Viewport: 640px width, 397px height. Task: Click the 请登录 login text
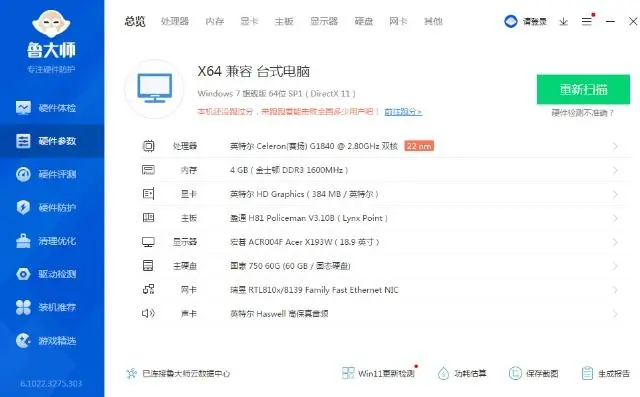click(x=534, y=22)
